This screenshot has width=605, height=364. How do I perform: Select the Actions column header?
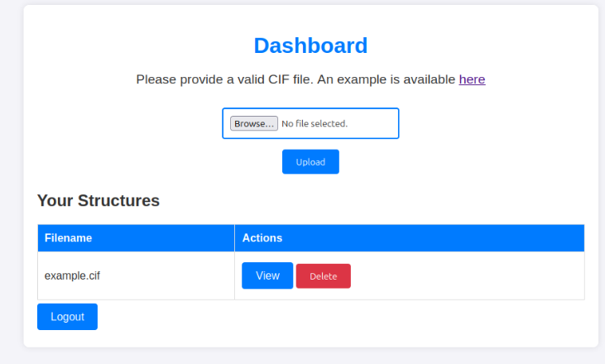[262, 238]
